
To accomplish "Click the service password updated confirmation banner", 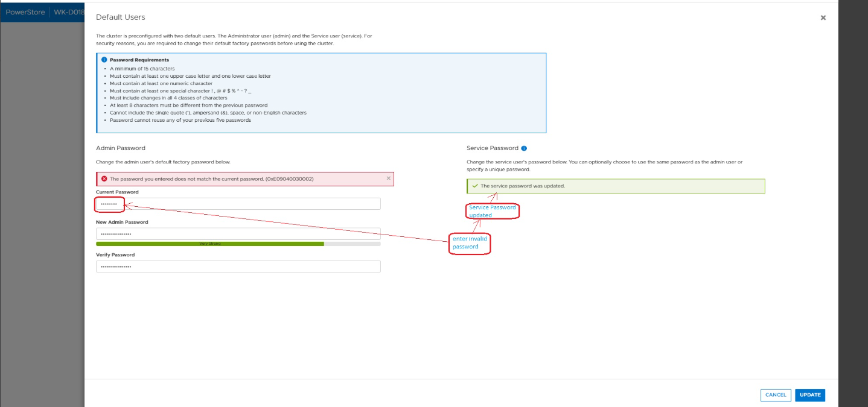I will (x=616, y=186).
